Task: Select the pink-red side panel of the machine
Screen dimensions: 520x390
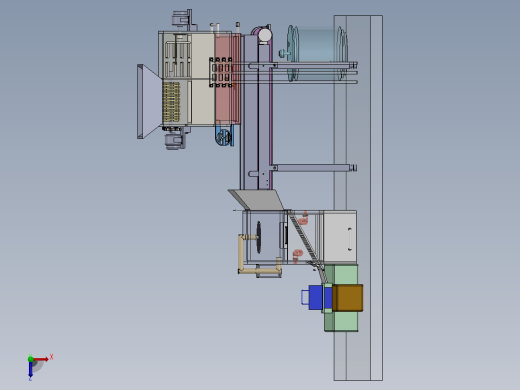Action: [228, 78]
